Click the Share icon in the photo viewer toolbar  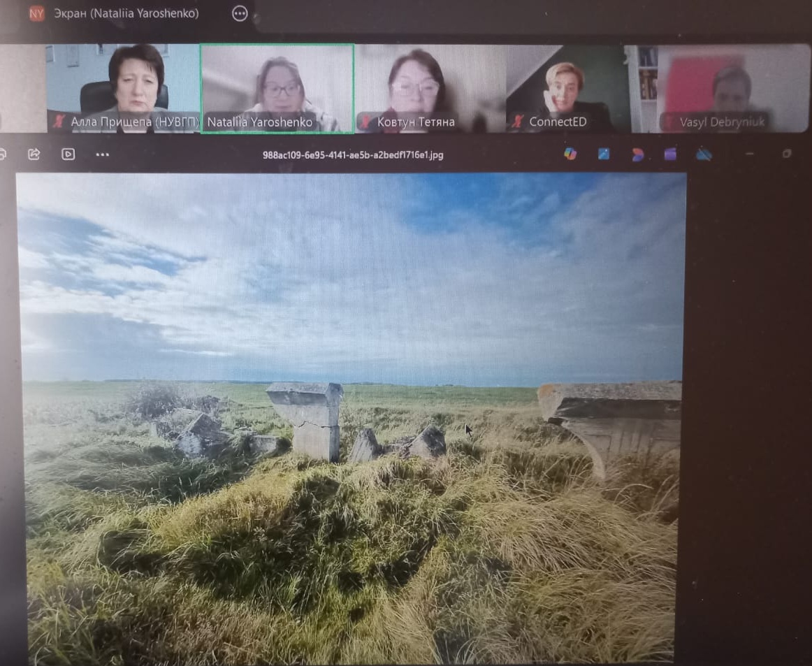pyautogui.click(x=34, y=154)
